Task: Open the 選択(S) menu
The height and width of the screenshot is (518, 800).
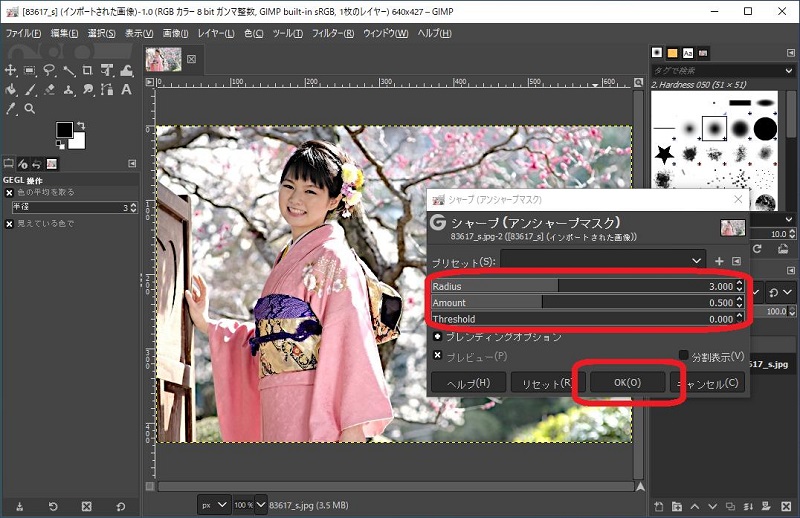Action: tap(102, 34)
